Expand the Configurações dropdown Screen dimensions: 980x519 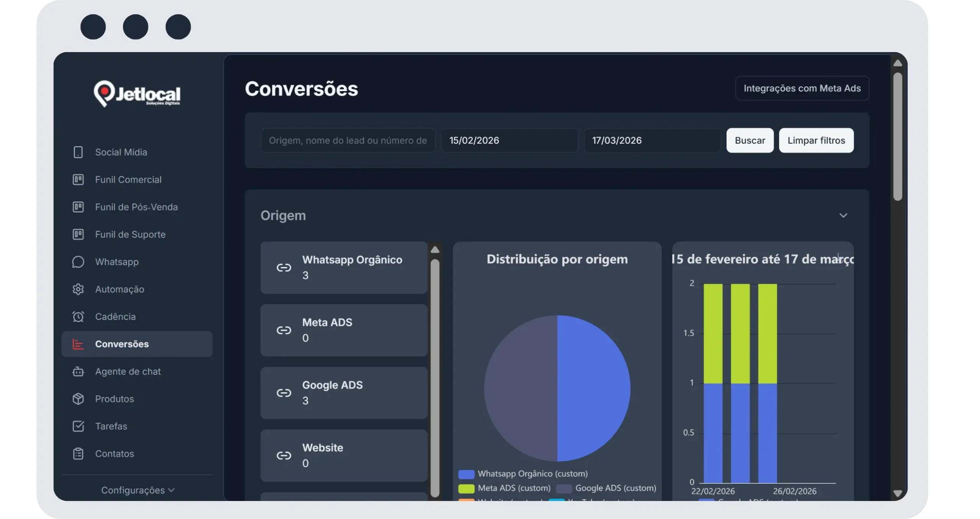[138, 490]
